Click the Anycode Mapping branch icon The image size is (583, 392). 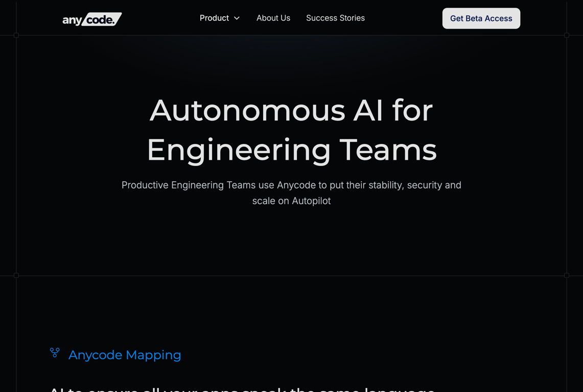pos(55,353)
